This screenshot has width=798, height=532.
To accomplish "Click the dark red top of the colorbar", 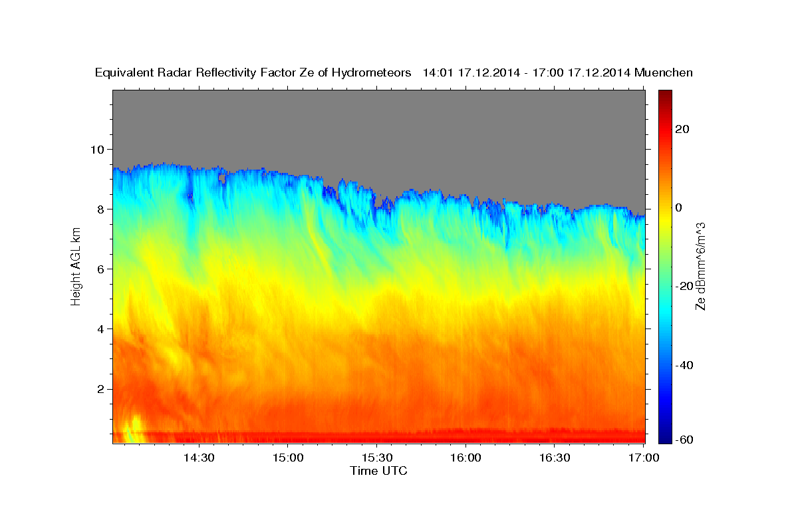I will click(x=664, y=96).
